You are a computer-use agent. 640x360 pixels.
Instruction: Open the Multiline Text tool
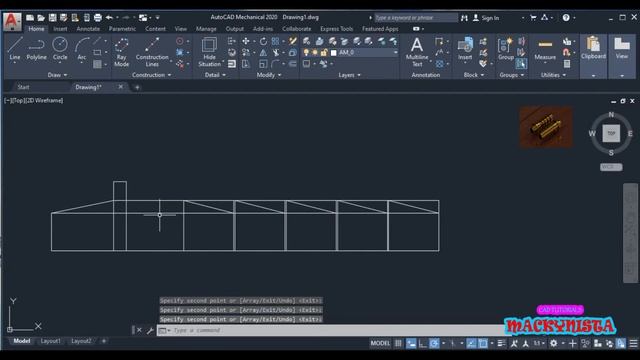click(417, 52)
